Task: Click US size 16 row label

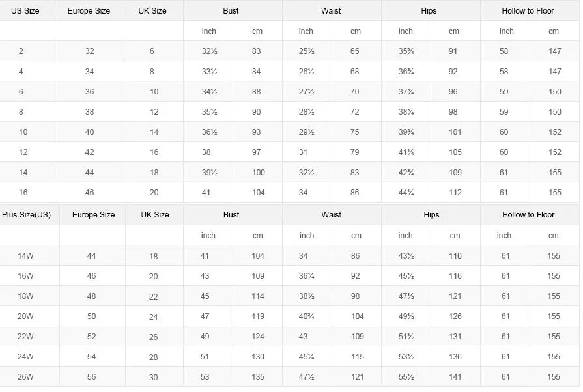Action: (x=23, y=193)
